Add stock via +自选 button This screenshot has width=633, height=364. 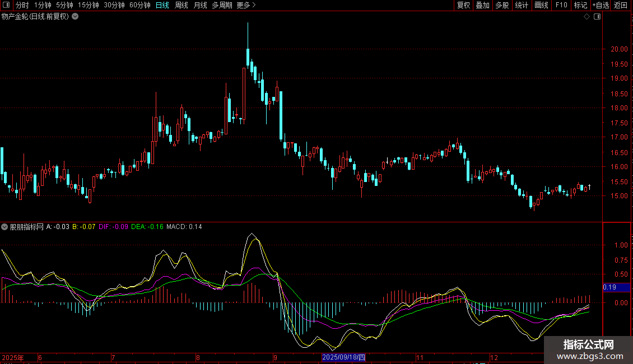click(600, 5)
